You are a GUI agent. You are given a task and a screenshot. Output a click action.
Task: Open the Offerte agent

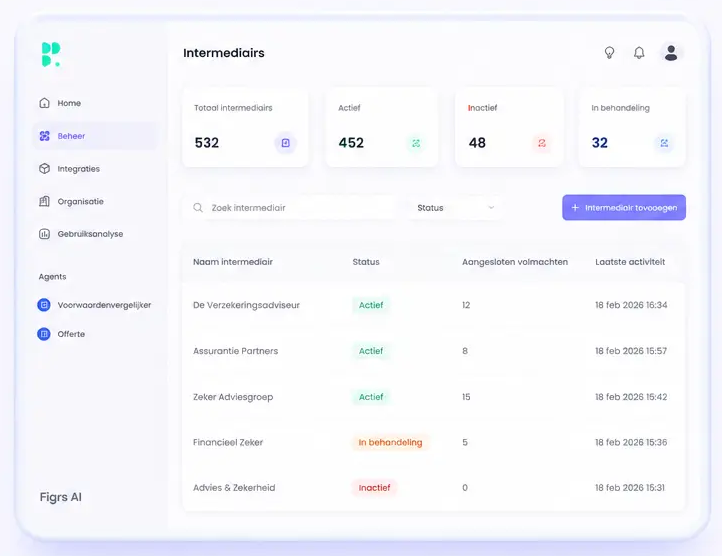point(61,334)
